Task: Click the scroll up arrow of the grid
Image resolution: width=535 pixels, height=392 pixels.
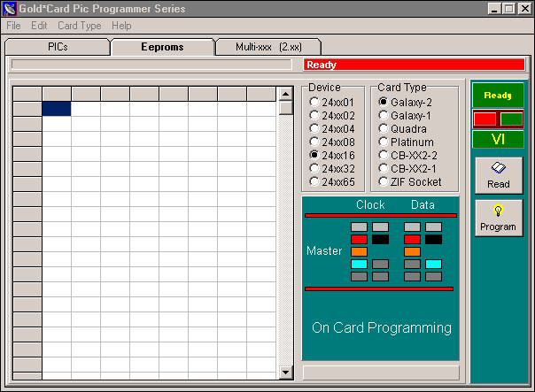Action: (x=286, y=94)
